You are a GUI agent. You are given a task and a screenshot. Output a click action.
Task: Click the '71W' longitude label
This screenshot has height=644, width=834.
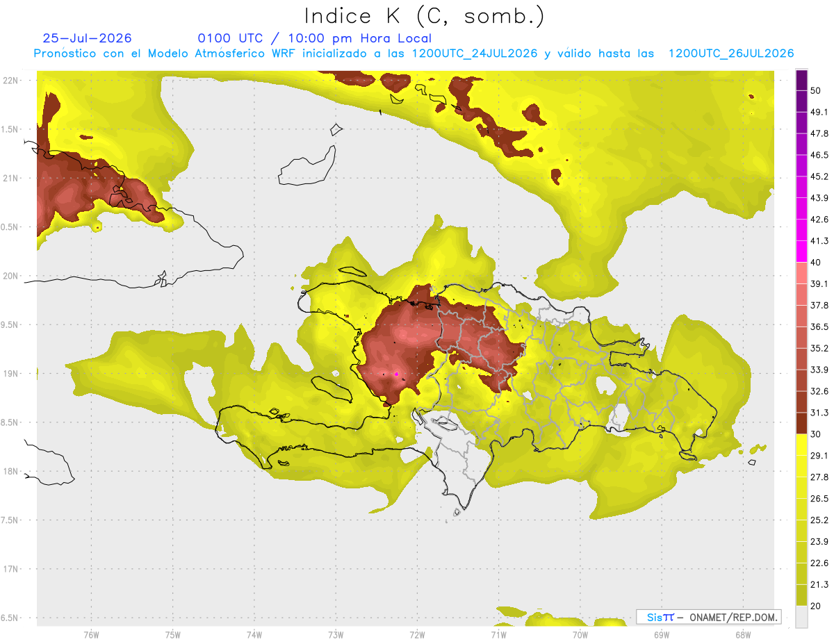498,634
